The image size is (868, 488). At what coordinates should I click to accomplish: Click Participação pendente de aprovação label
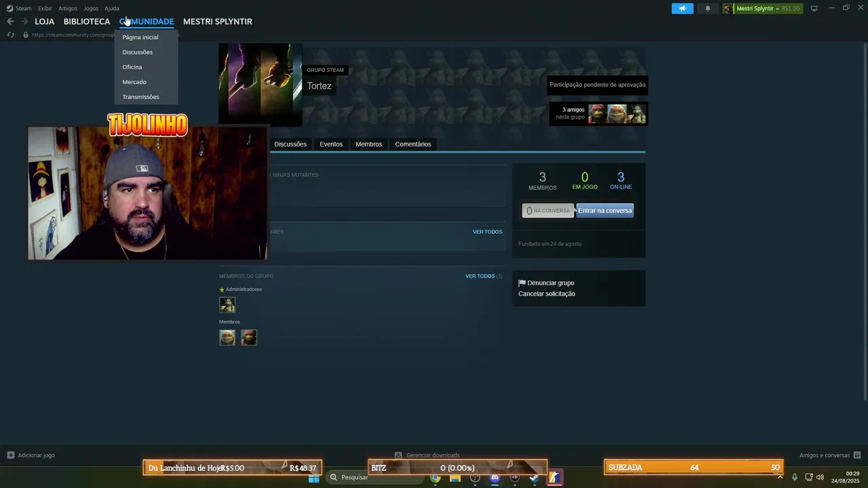pyautogui.click(x=597, y=85)
